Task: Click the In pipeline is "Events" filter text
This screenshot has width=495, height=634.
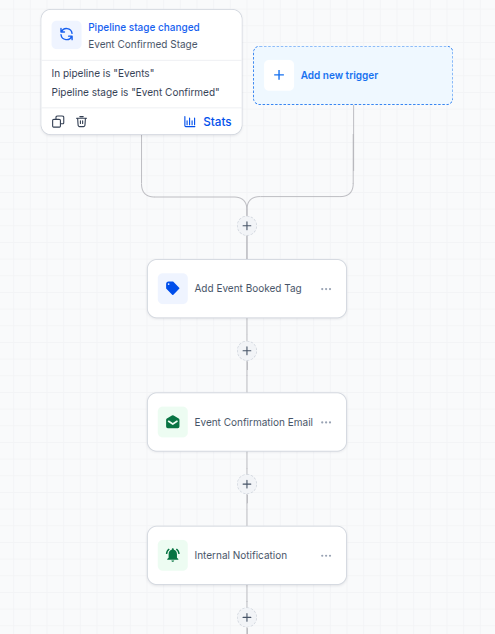Action: pyautogui.click(x=103, y=73)
